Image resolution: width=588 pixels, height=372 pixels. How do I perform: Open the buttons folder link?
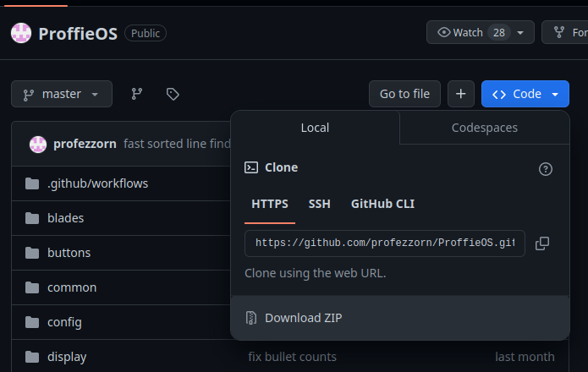pos(69,253)
